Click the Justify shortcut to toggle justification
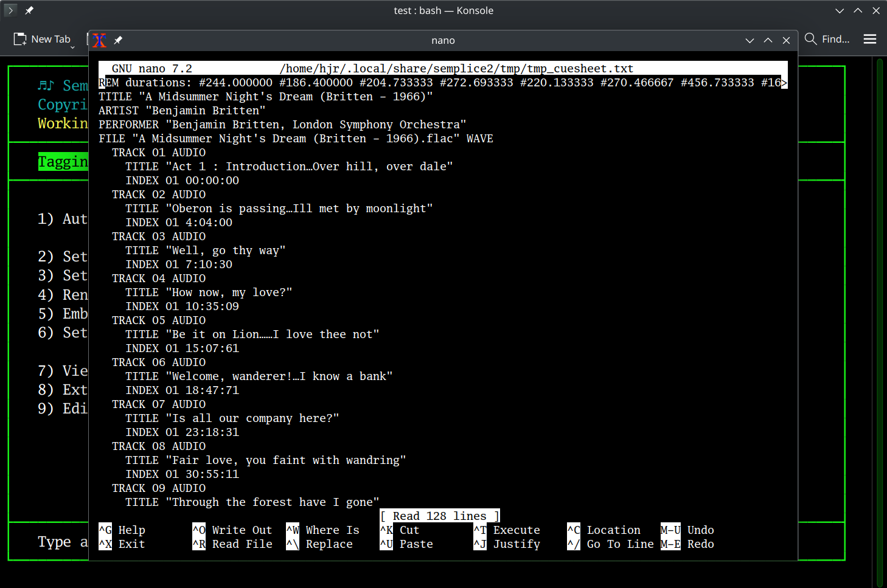Viewport: 887px width, 588px height. click(x=517, y=544)
